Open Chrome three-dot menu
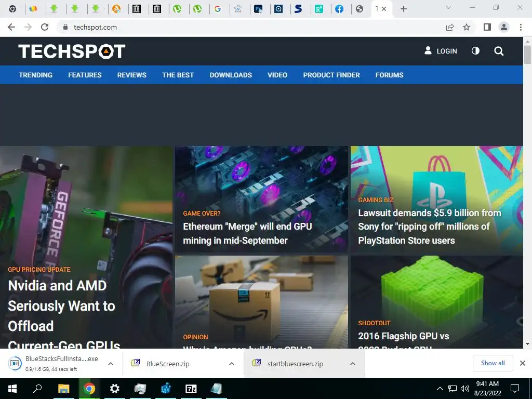 521,27
